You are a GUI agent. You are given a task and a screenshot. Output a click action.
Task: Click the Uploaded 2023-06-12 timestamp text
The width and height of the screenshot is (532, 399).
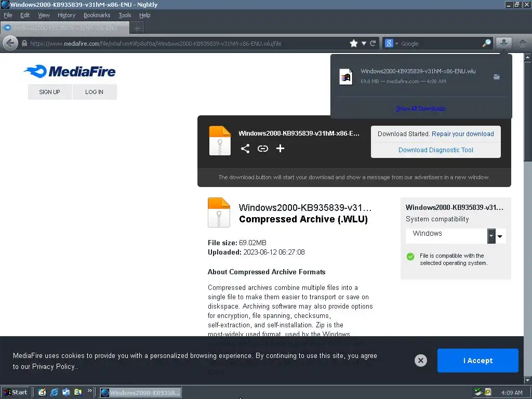(x=256, y=252)
